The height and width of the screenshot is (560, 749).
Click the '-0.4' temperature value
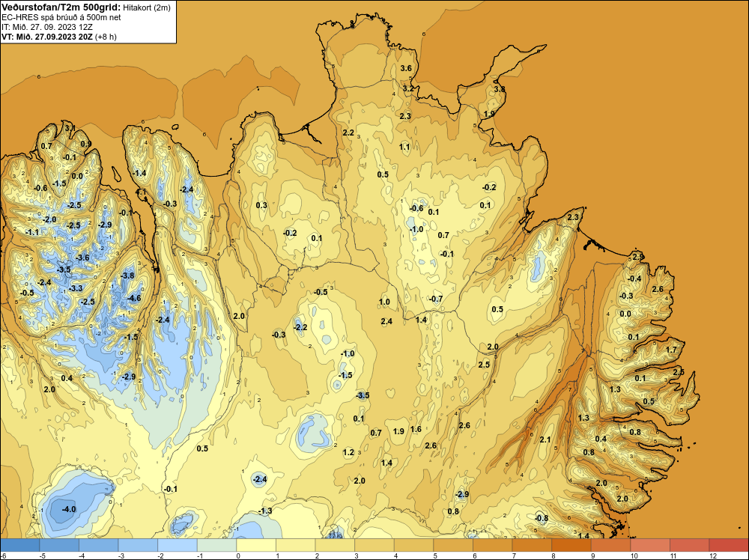(635, 279)
